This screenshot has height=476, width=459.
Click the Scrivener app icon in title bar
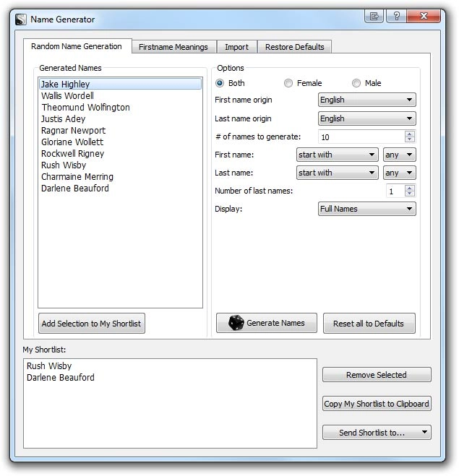(21, 20)
